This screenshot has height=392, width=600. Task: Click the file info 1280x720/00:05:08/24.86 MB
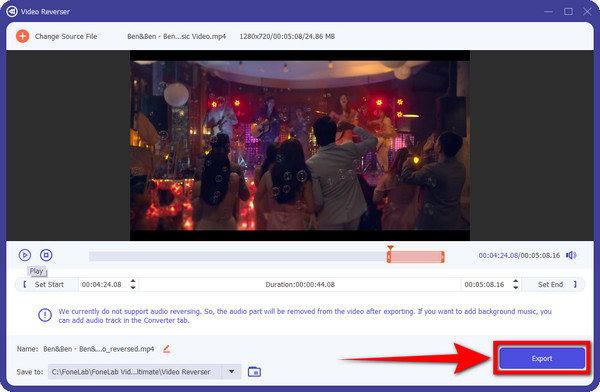287,36
